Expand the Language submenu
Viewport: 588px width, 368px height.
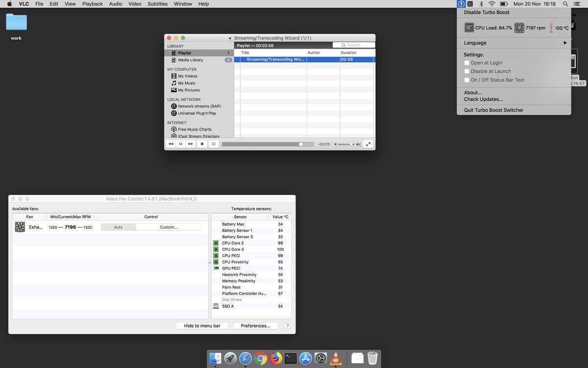514,43
